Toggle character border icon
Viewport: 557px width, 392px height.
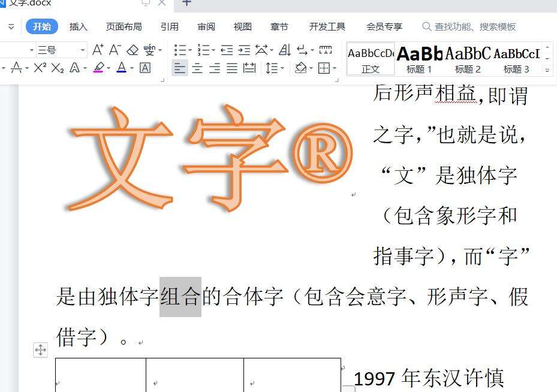(x=145, y=68)
